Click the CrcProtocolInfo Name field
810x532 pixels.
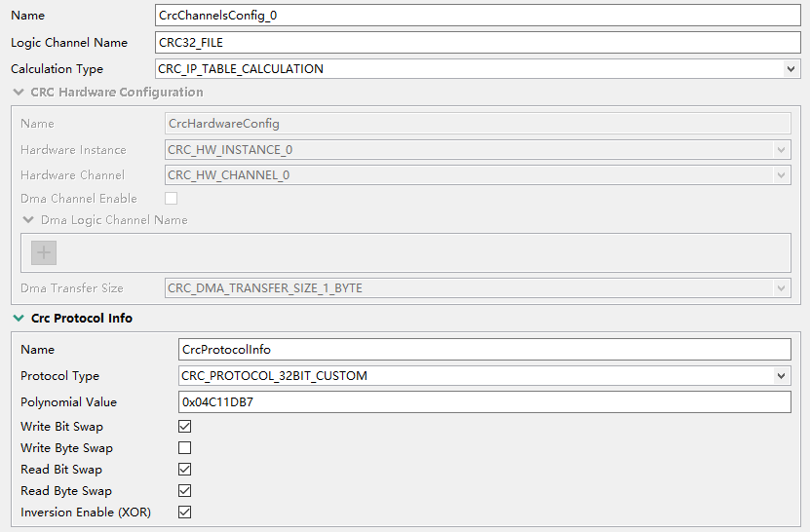click(484, 350)
